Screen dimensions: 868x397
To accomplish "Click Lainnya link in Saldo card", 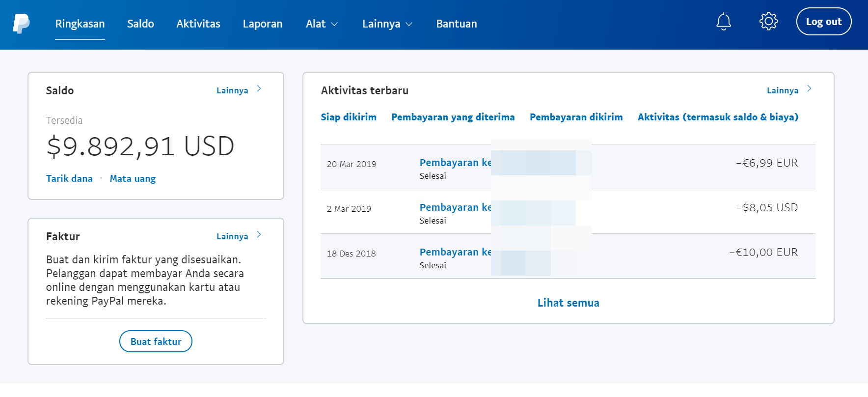I will click(232, 90).
